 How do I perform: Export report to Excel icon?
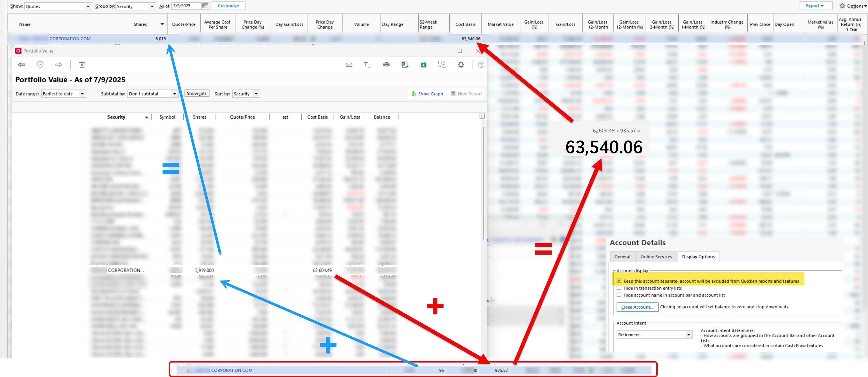(x=405, y=65)
